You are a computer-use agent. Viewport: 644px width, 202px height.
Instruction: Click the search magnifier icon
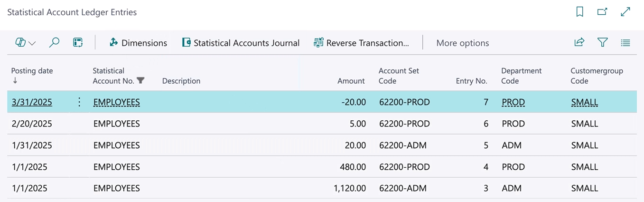pos(54,43)
